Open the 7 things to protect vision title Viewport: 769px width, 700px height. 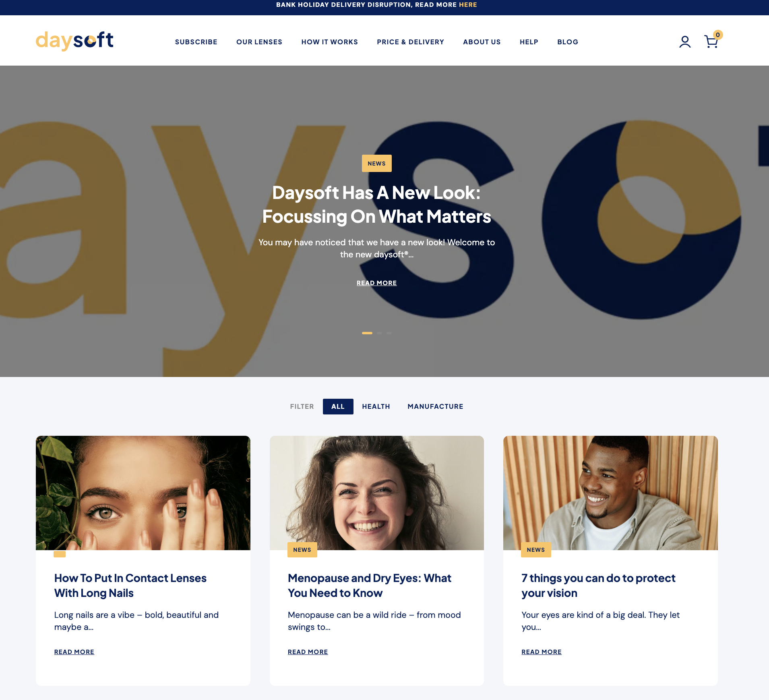pos(598,586)
